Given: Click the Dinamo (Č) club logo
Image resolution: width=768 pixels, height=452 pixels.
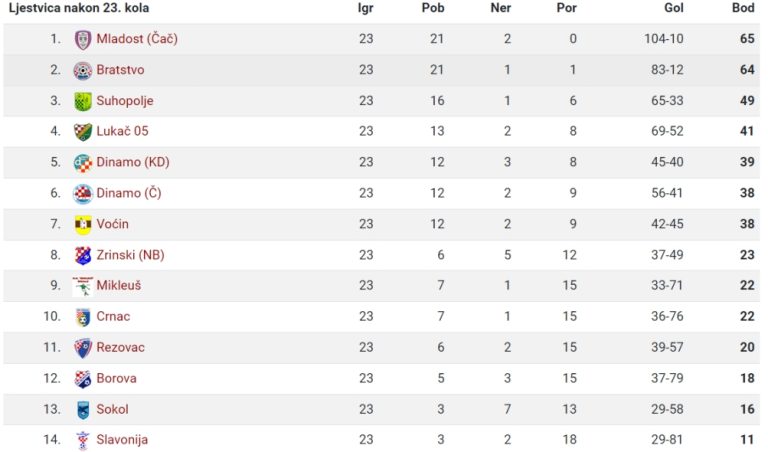Looking at the screenshot, I should click(x=83, y=194).
